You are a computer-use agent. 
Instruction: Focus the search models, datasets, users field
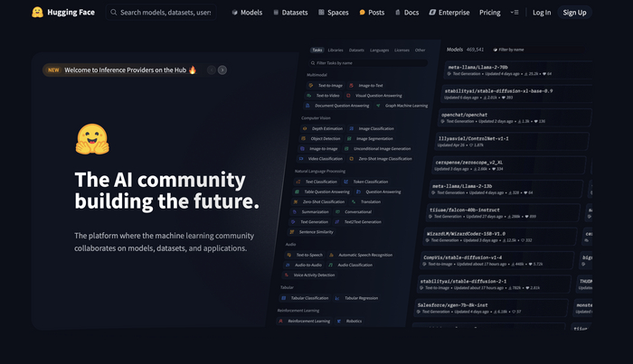coord(161,12)
